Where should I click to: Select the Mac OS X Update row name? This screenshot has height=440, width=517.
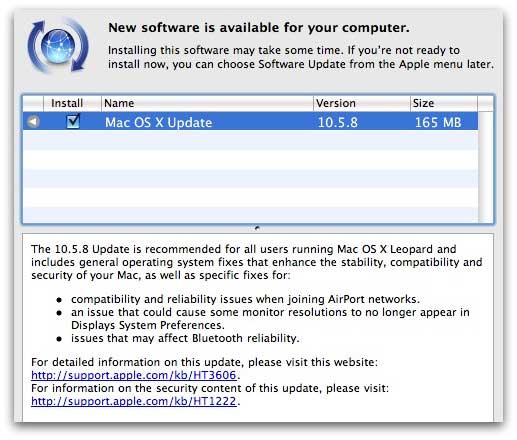coord(159,122)
